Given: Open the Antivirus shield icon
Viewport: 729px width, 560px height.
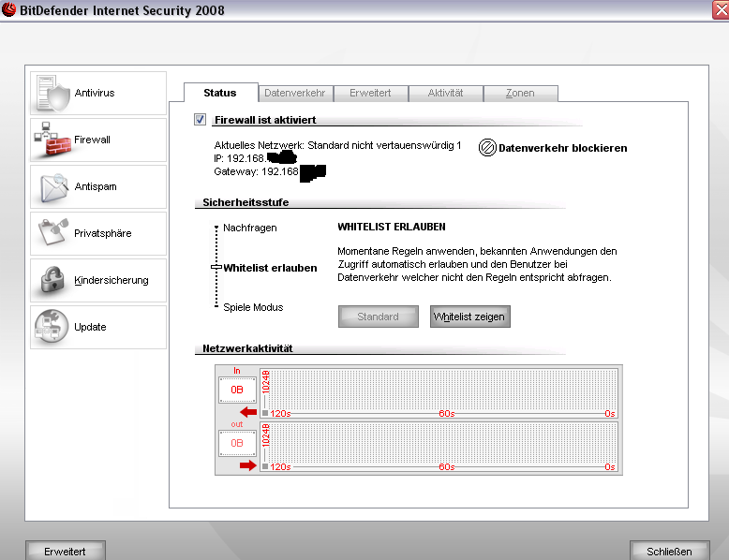Looking at the screenshot, I should click(52, 93).
